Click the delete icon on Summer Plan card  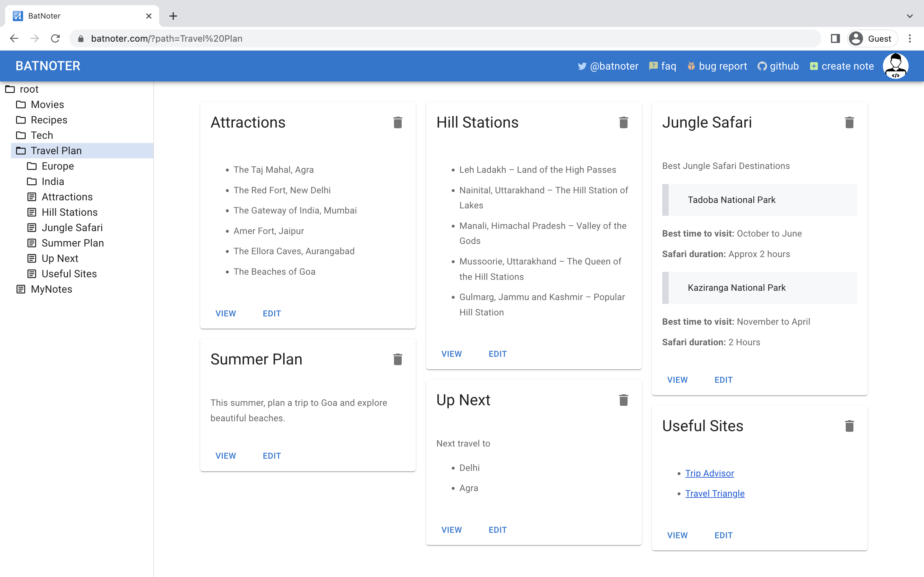click(x=398, y=359)
